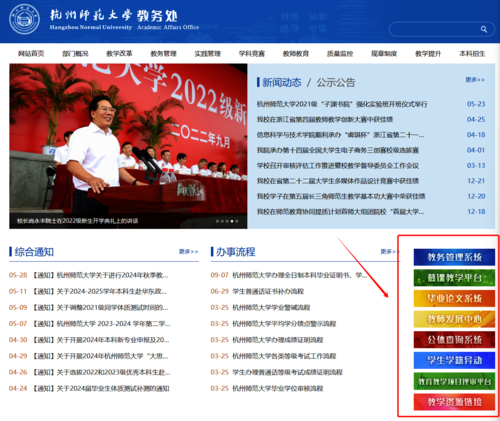Image resolution: width=500 pixels, height=421 pixels.
Task: Select the first carousel dot on the banner
Action: pos(217,221)
